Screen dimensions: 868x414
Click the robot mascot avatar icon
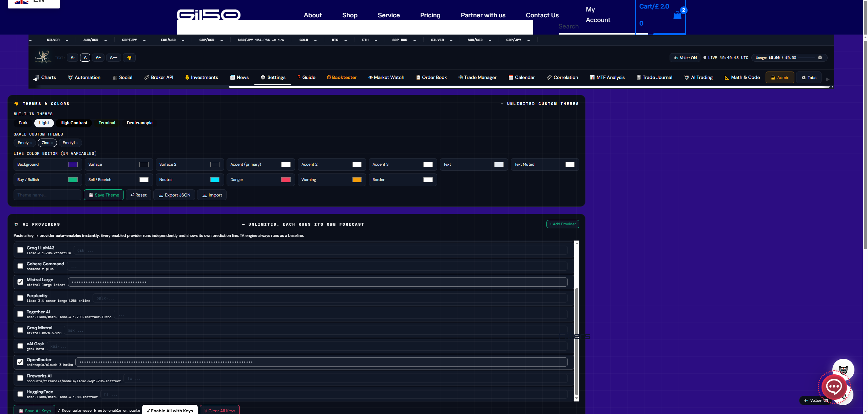tap(843, 369)
